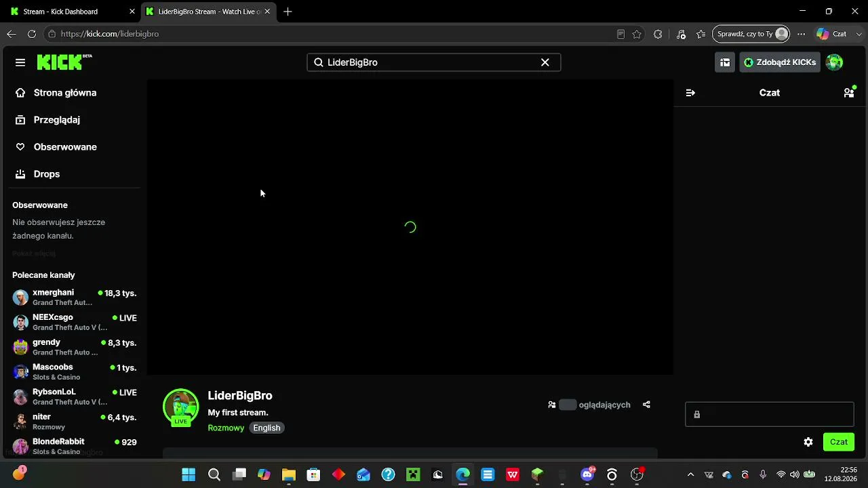Open the creator dashboard icon beside Zdobądź KICKs

pyautogui.click(x=725, y=62)
